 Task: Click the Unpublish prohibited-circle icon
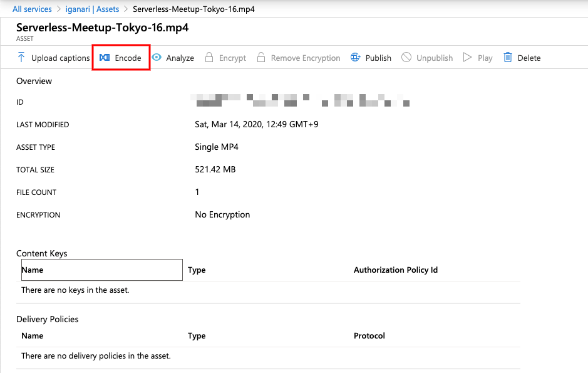406,58
